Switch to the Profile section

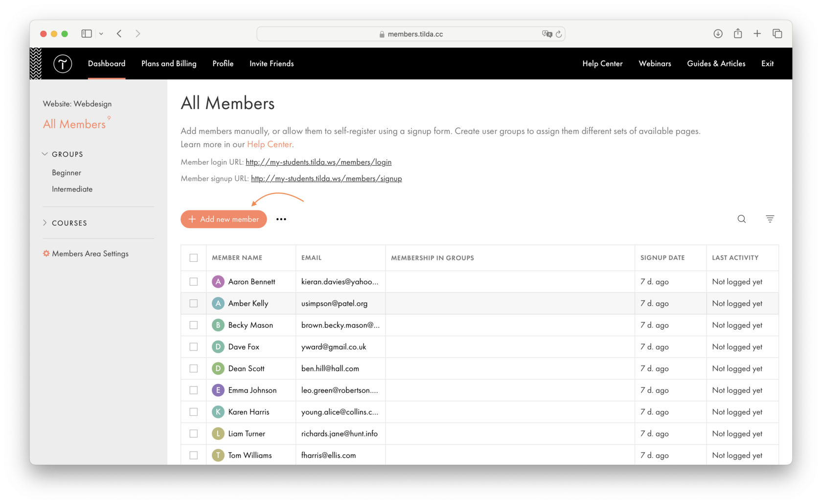[x=223, y=64]
